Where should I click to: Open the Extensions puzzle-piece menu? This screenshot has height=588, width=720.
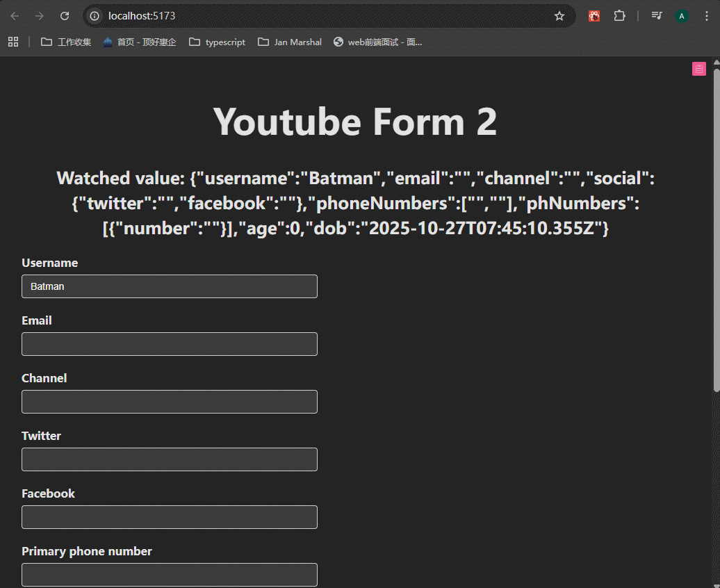pyautogui.click(x=619, y=16)
